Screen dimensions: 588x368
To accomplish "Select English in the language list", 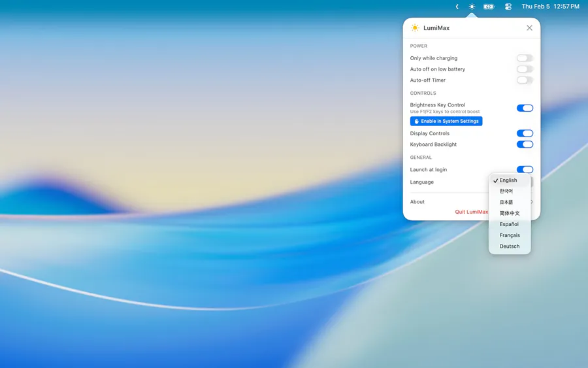I will [x=510, y=180].
